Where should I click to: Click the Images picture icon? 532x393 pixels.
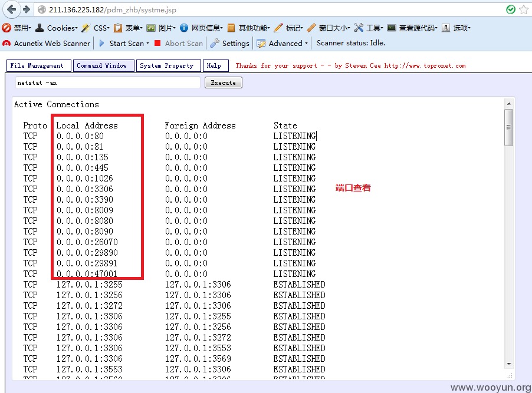pos(150,28)
